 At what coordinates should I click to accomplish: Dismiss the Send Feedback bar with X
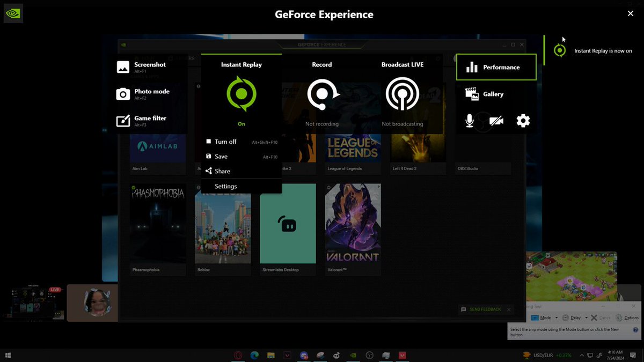point(509,309)
